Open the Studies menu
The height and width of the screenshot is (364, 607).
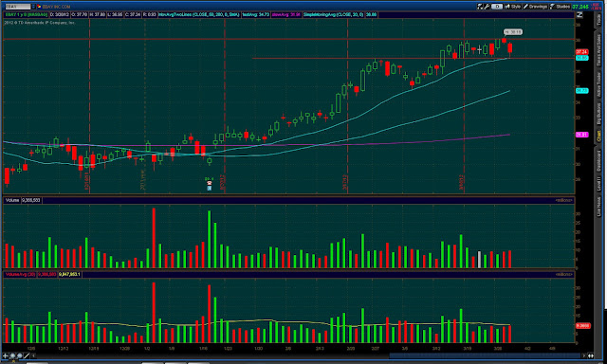click(560, 7)
